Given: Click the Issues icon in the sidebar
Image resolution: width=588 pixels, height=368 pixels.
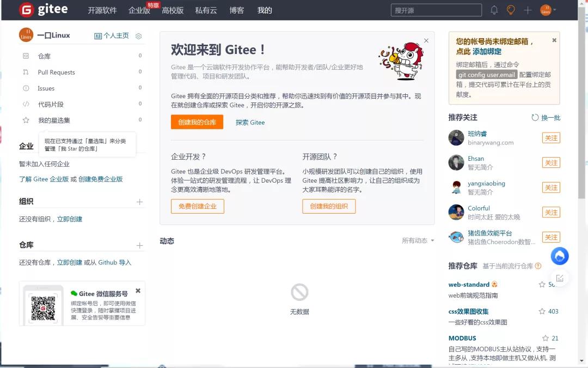Looking at the screenshot, I should pos(26,88).
